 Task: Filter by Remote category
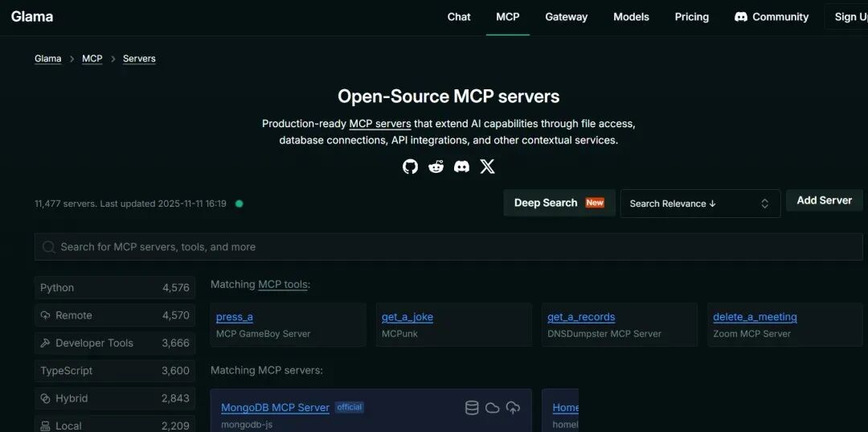(115, 315)
